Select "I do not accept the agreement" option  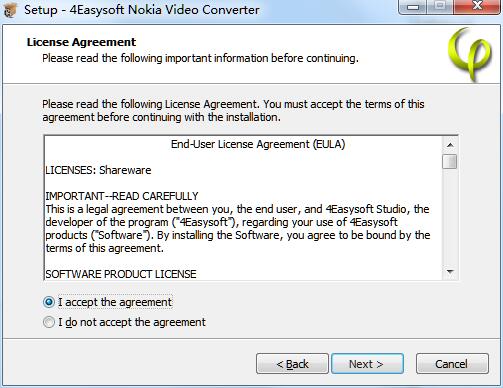tap(49, 322)
